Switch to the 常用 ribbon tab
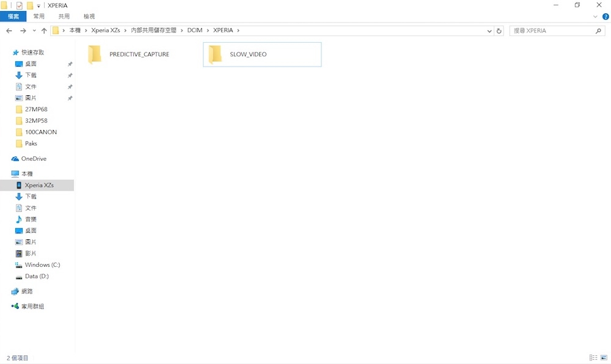 click(39, 16)
